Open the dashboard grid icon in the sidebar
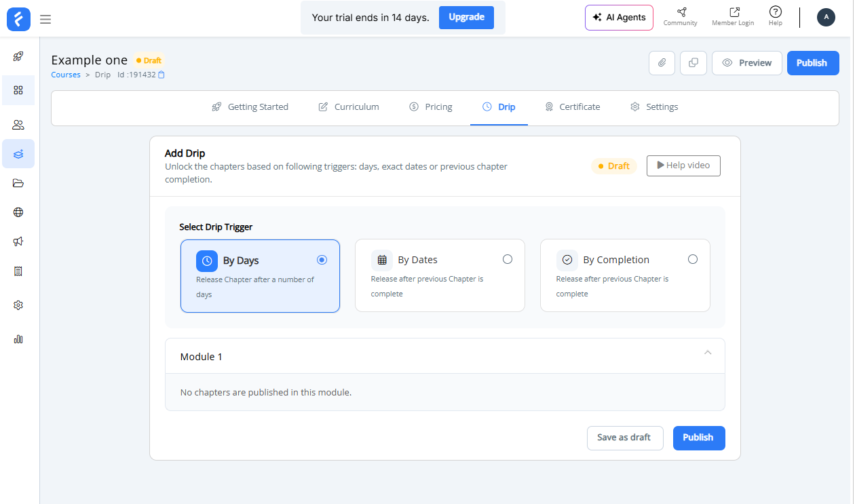The width and height of the screenshot is (855, 504). (18, 90)
